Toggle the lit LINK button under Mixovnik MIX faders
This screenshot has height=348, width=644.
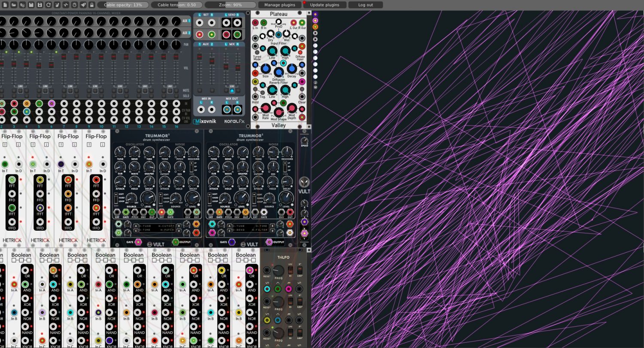(232, 90)
